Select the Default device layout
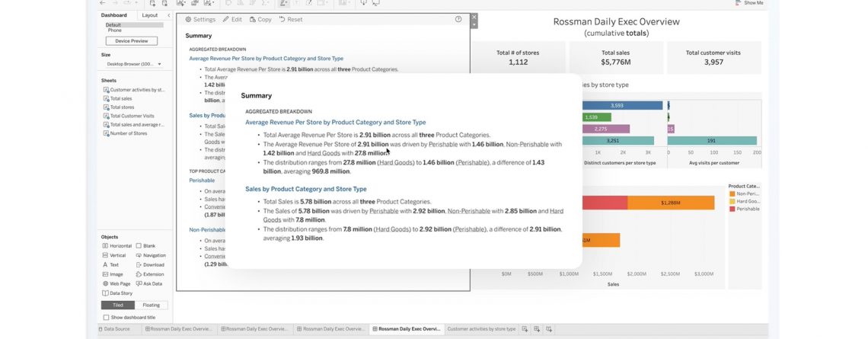The width and height of the screenshot is (868, 339). [133, 25]
